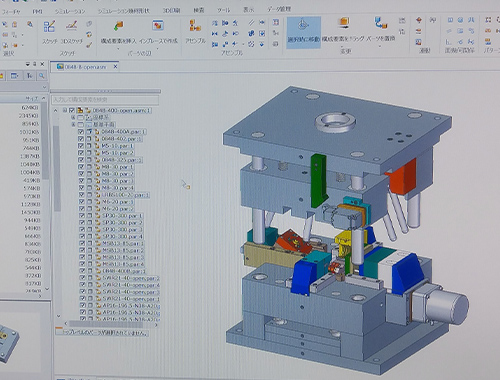Click the clipboard icon in the 選択 group
Viewport: 500px width, 380px height.
(x=15, y=24)
